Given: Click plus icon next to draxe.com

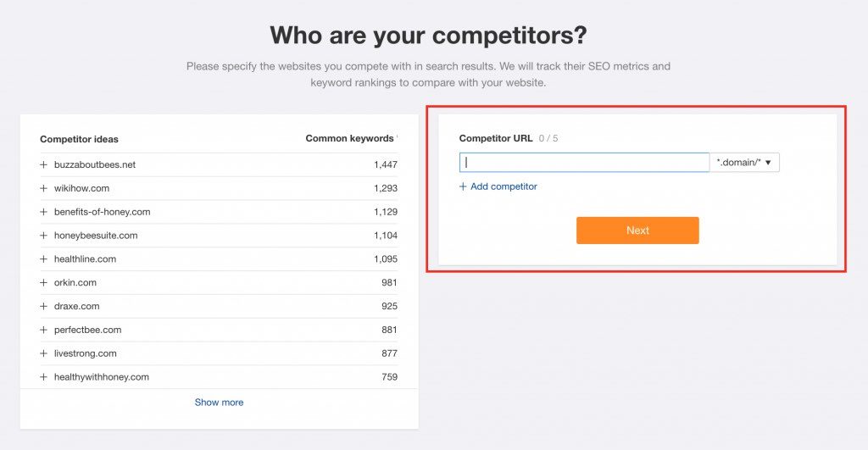Looking at the screenshot, I should coord(43,306).
